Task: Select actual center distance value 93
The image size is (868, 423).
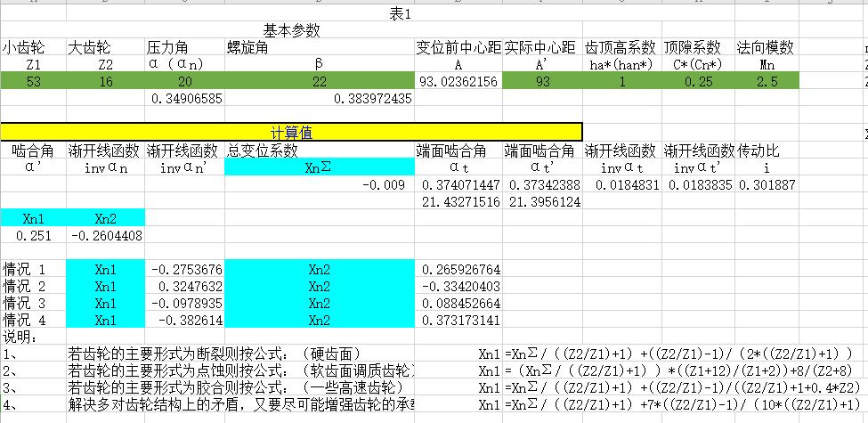Action: tap(542, 82)
